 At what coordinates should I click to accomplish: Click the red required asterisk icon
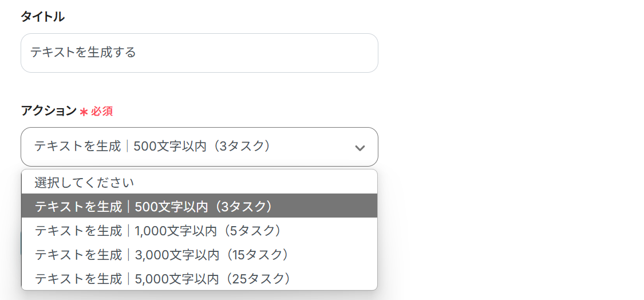pyautogui.click(x=84, y=112)
